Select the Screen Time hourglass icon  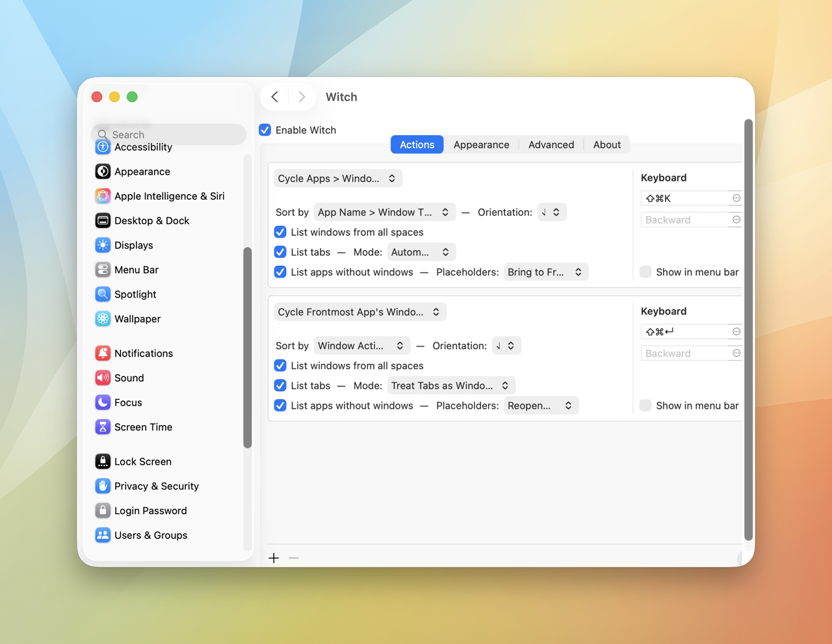[x=103, y=427]
